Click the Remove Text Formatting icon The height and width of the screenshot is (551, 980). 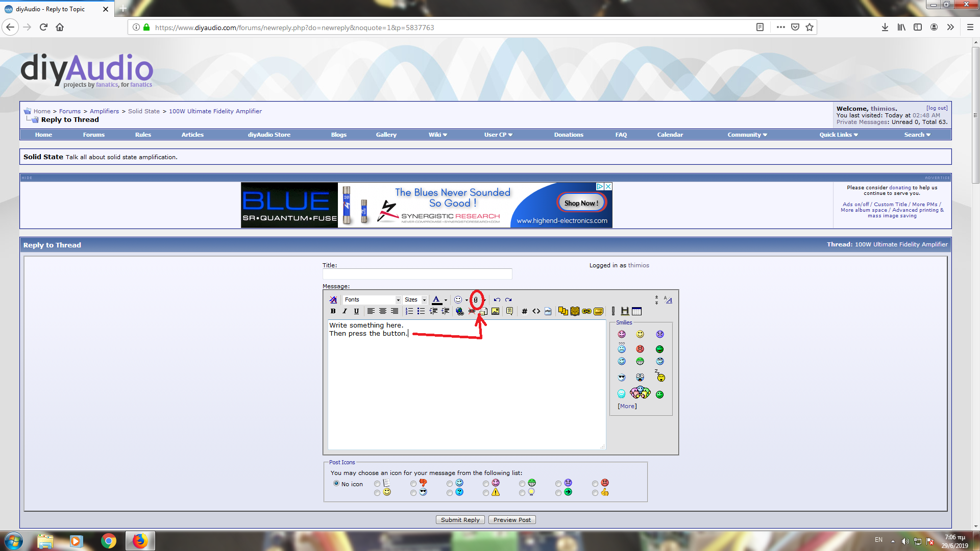[x=333, y=300]
